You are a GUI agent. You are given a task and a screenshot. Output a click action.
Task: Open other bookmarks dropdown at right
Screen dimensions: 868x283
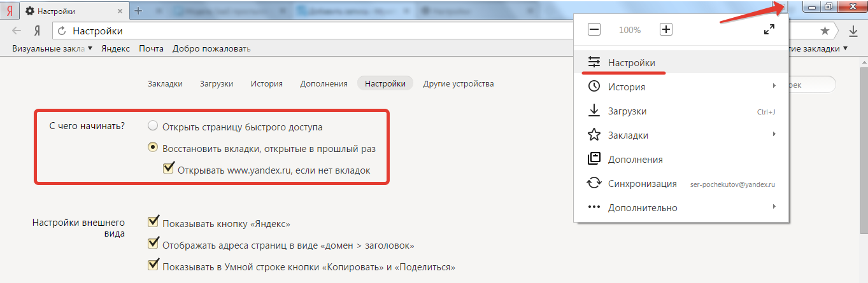pyautogui.click(x=819, y=48)
